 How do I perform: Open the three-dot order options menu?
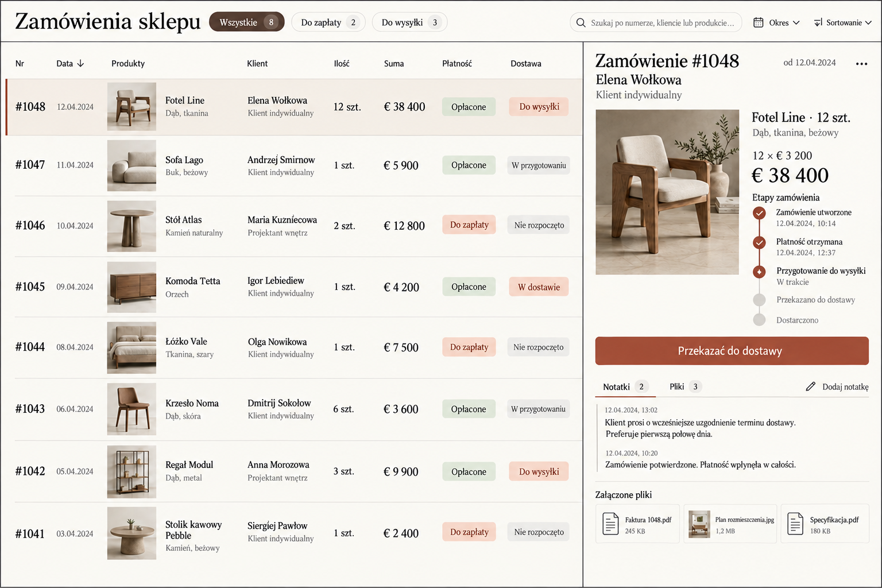pyautogui.click(x=861, y=64)
